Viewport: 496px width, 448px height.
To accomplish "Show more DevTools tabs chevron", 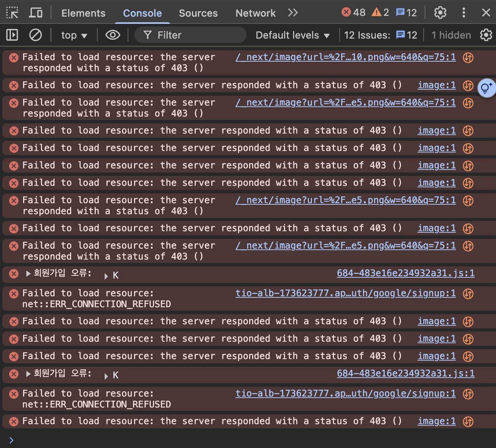I will 293,13.
